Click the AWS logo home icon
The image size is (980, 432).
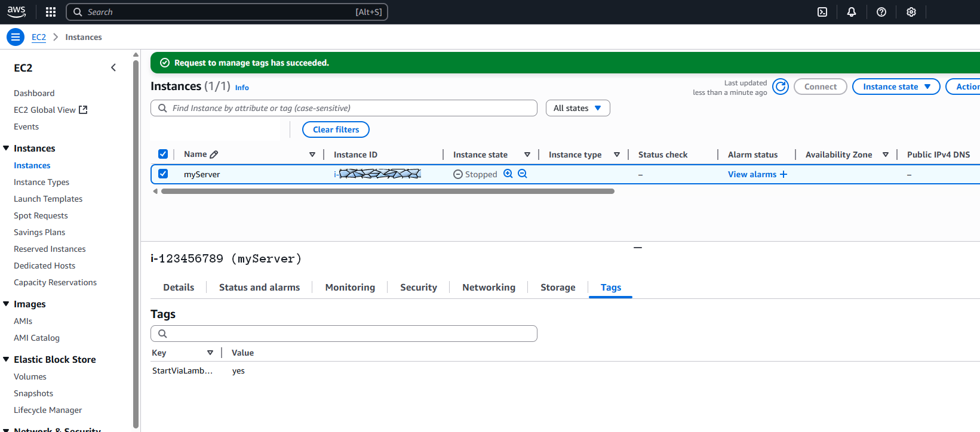pyautogui.click(x=16, y=12)
